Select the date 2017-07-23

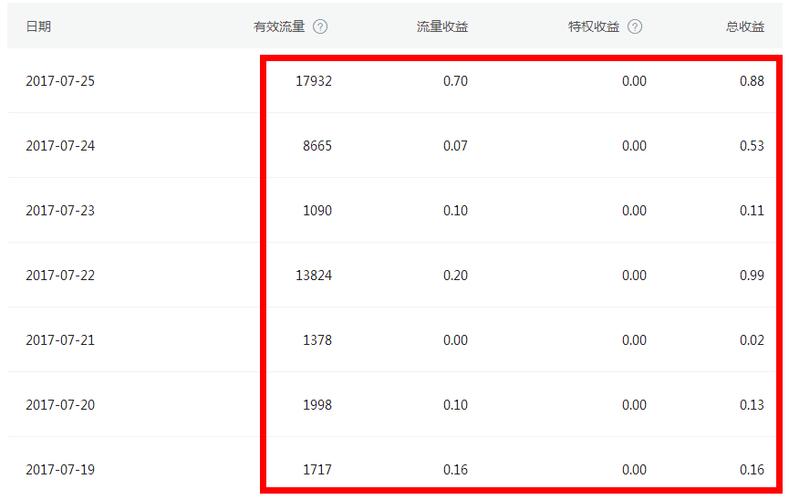60,210
